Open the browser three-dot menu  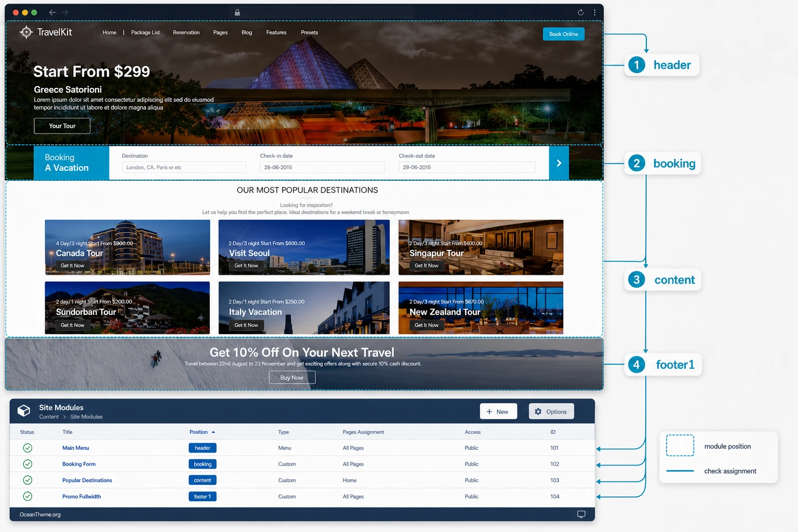tap(594, 12)
